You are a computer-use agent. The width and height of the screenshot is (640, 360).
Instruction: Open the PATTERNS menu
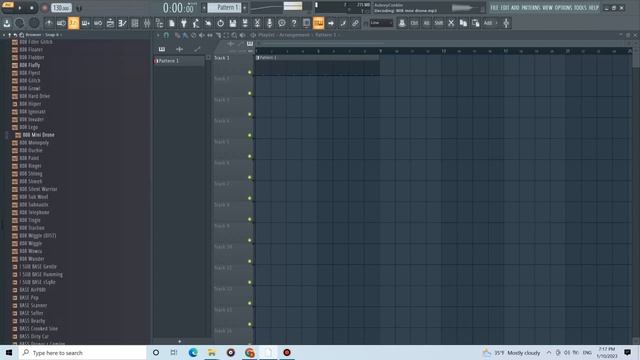click(531, 8)
